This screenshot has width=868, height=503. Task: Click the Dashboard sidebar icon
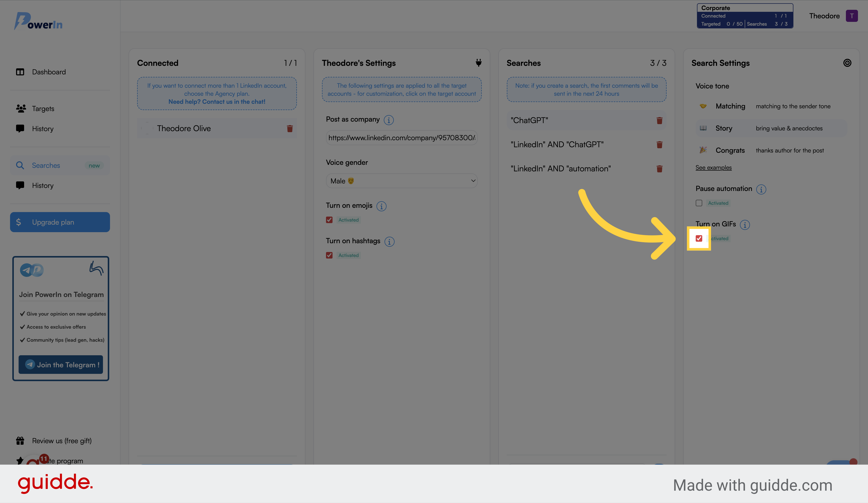coord(20,71)
